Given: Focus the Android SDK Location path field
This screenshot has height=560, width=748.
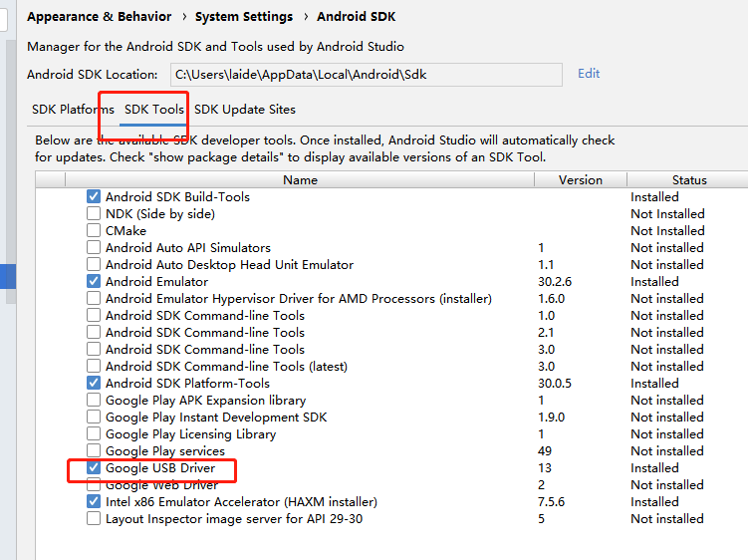Looking at the screenshot, I should coord(367,75).
